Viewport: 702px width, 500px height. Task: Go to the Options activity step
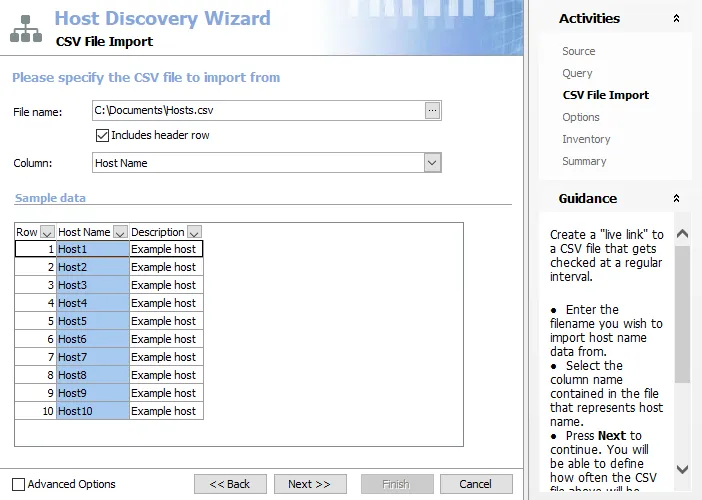point(581,117)
